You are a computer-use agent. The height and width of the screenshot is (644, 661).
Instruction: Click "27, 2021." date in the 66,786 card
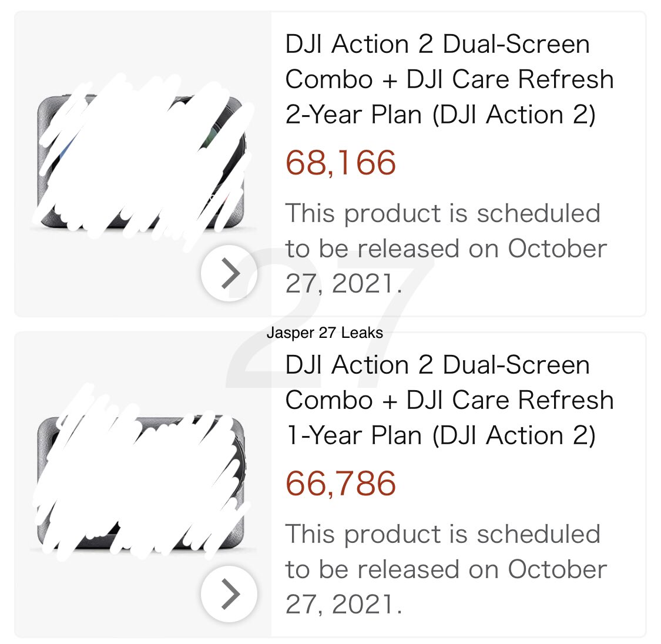344,605
